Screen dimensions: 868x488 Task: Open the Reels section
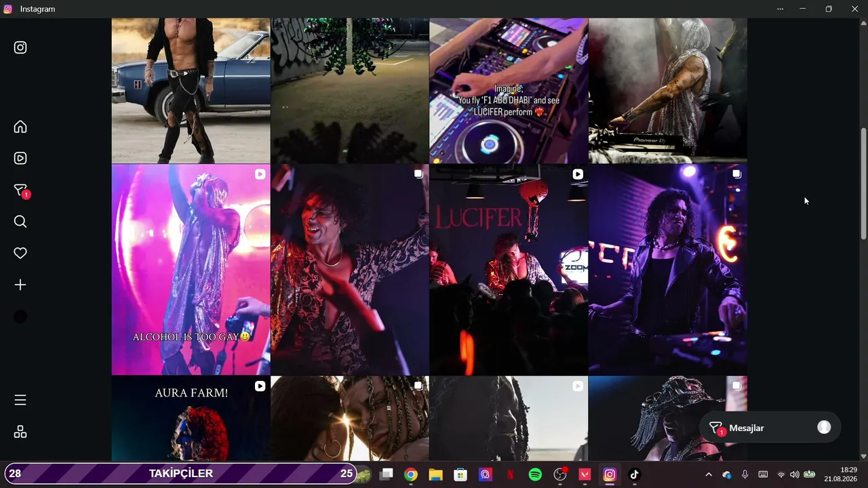pos(20,158)
